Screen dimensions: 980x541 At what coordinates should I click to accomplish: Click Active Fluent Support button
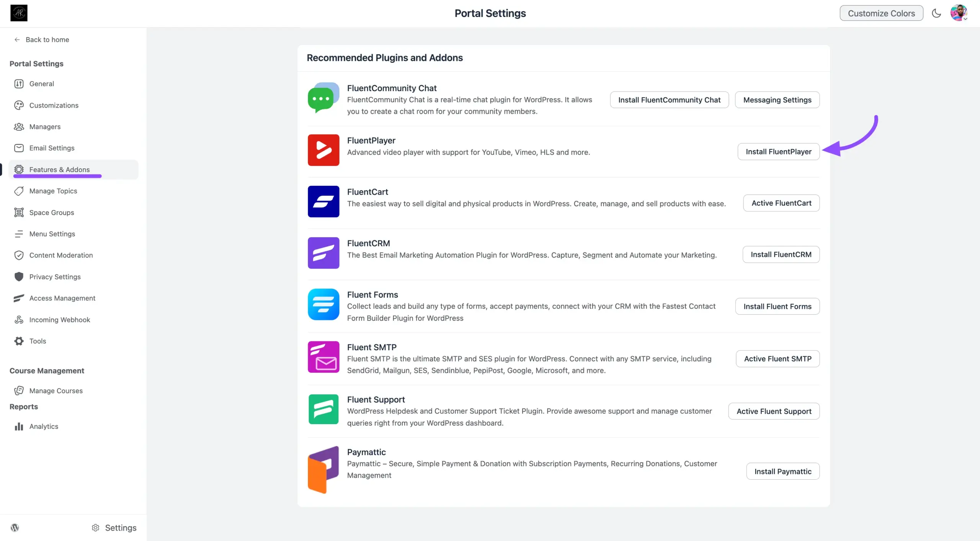click(x=774, y=411)
